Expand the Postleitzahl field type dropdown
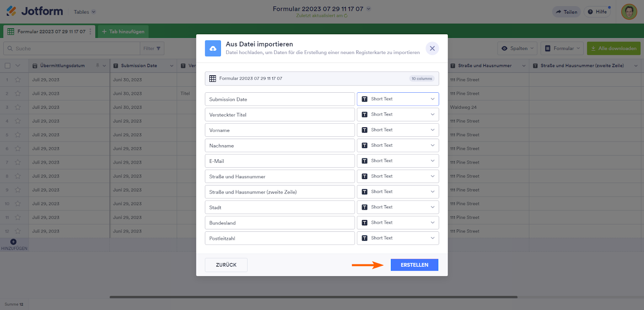This screenshot has height=310, width=644. (x=398, y=238)
